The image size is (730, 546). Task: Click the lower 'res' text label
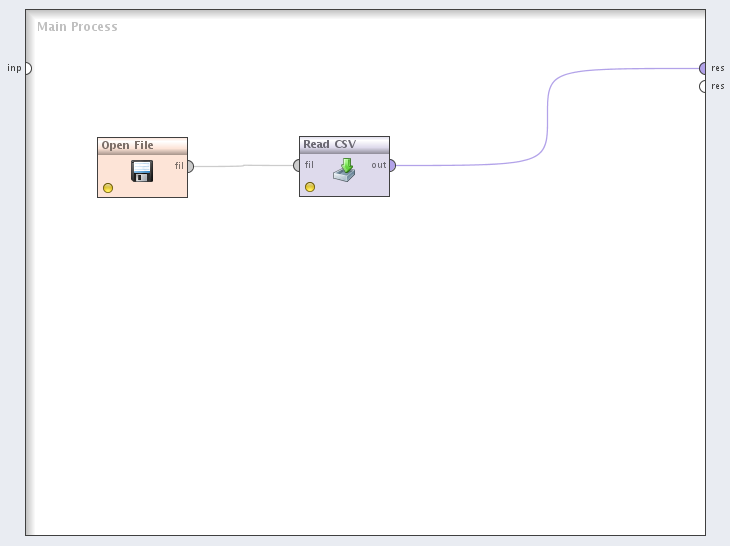pyautogui.click(x=718, y=87)
